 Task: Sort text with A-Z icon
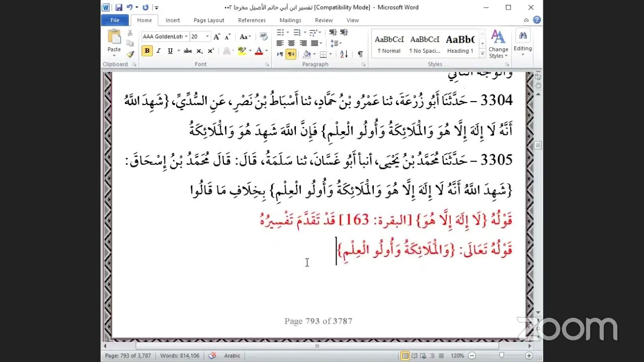344,54
